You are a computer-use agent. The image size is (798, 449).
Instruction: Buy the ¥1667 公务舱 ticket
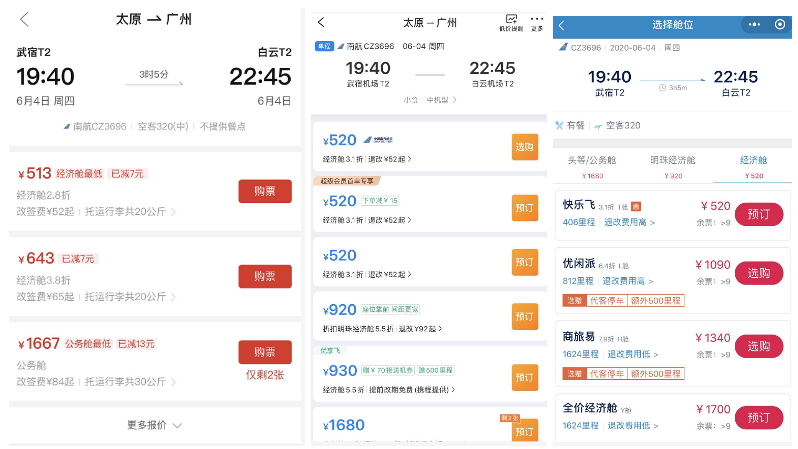pos(264,352)
